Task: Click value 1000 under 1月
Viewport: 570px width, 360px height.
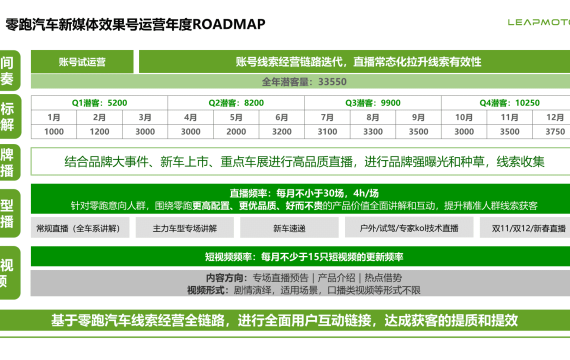Action: point(54,132)
